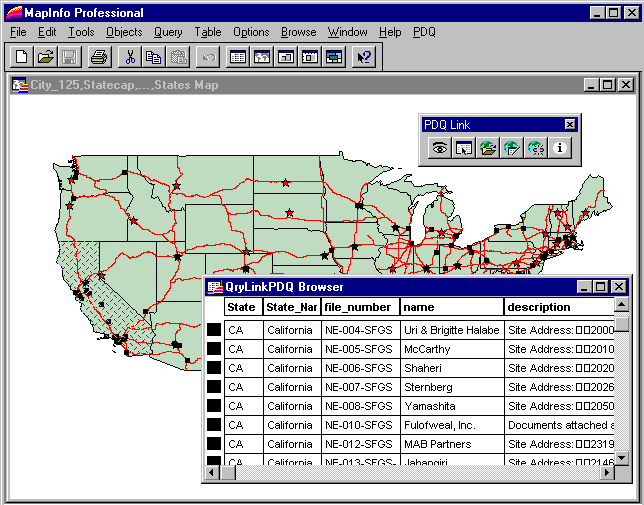Open the Table menu
The image size is (644, 505).
(x=208, y=32)
